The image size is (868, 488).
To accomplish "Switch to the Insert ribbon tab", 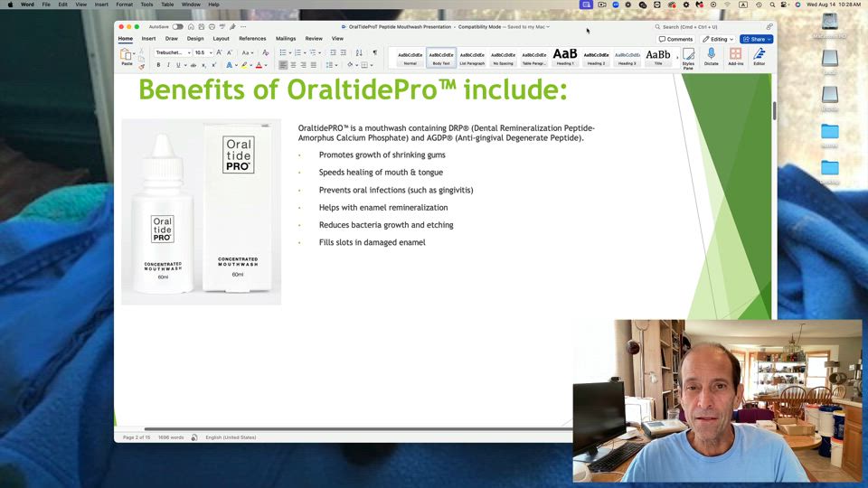I will (148, 39).
